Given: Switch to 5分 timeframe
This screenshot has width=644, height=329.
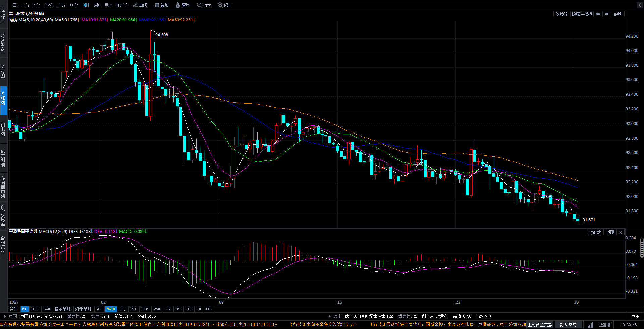Looking at the screenshot, I should (37, 5).
